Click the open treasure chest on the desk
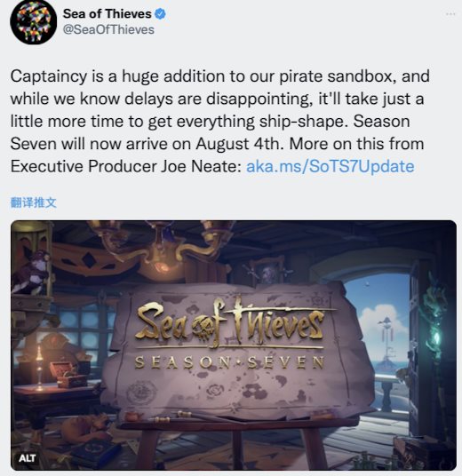 pos(68,374)
